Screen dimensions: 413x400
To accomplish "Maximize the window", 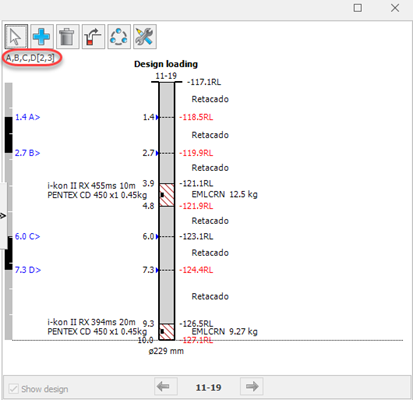I will click(x=358, y=8).
